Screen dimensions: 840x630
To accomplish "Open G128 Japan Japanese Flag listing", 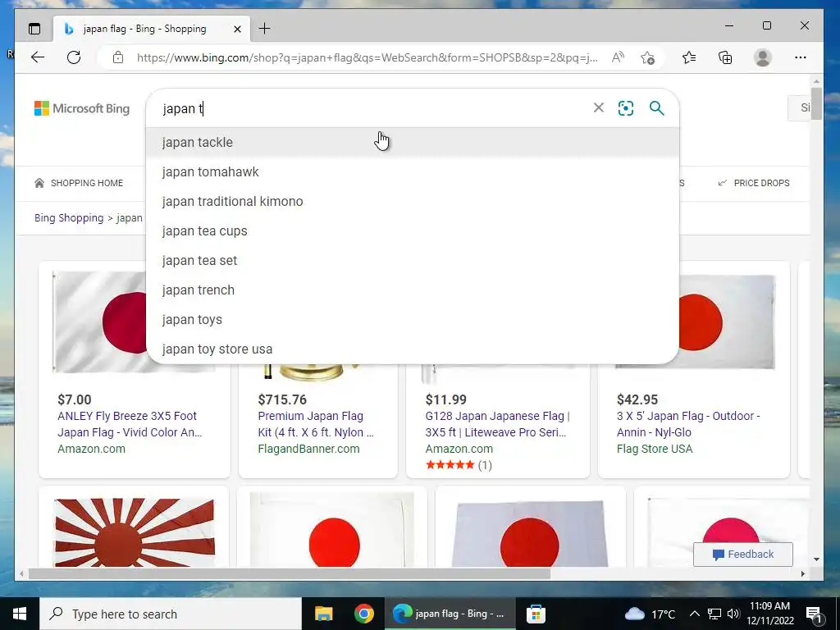I will (498, 424).
